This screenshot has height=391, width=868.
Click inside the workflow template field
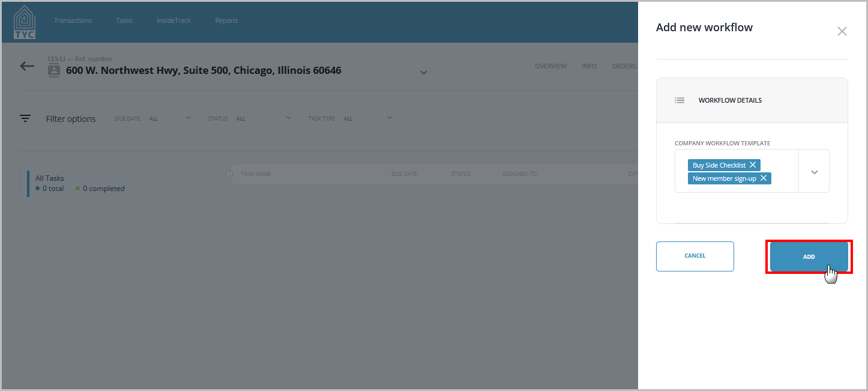737,171
